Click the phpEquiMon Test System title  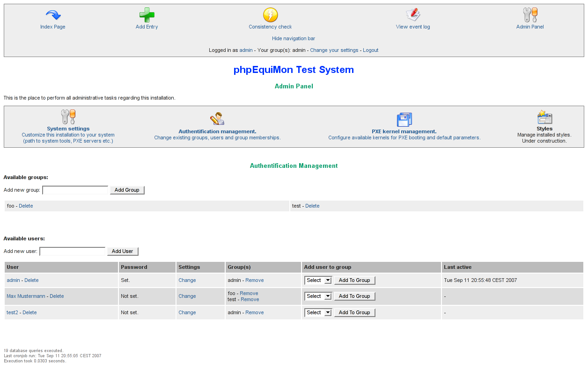pos(294,70)
